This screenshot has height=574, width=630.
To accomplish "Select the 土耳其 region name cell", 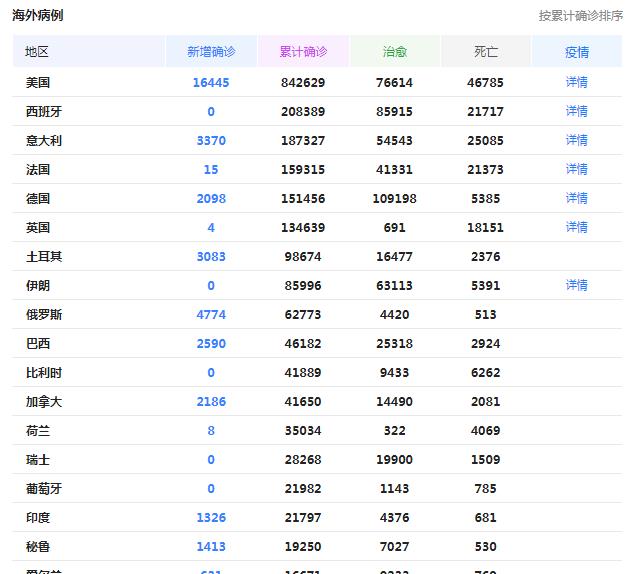I will click(44, 256).
